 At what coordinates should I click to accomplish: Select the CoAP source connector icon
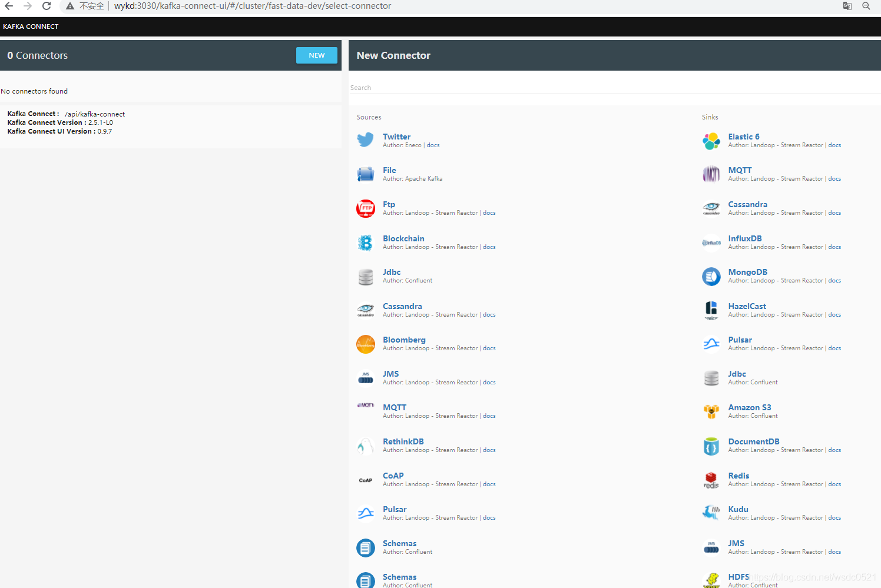coord(366,480)
